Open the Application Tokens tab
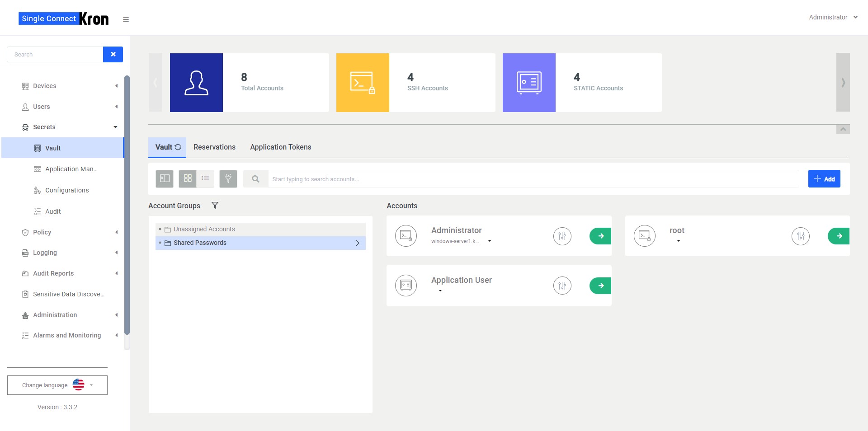Viewport: 868px width, 431px height. tap(280, 147)
